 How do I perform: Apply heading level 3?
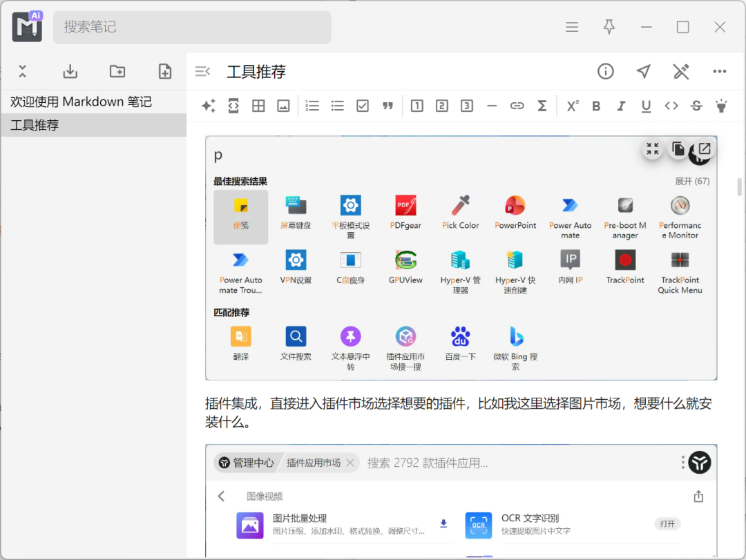pyautogui.click(x=467, y=106)
